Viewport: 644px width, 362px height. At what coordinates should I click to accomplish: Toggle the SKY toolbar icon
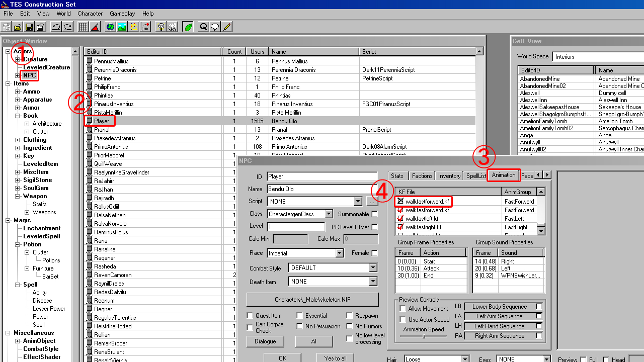(x=172, y=27)
